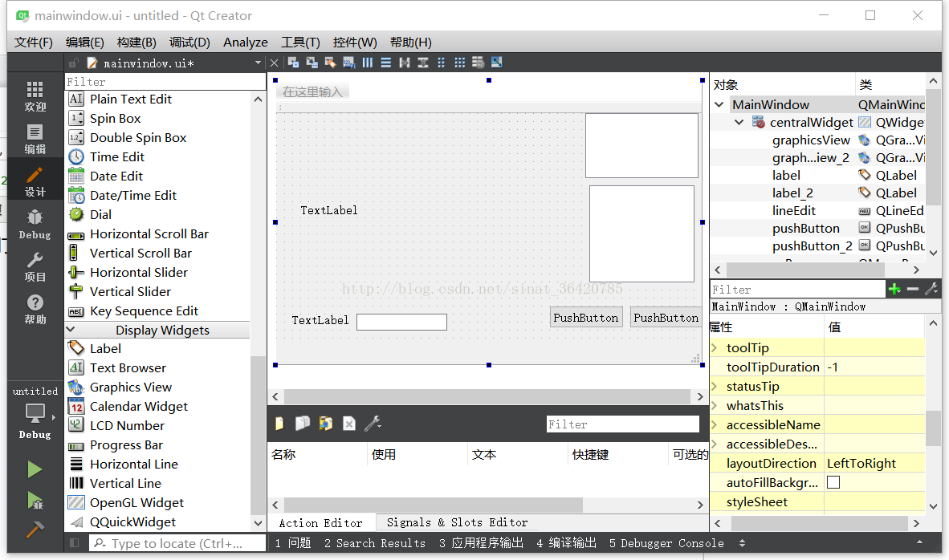This screenshot has height=560, width=949.
Task: Remove dynamic property with minus icon
Action: click(x=913, y=289)
